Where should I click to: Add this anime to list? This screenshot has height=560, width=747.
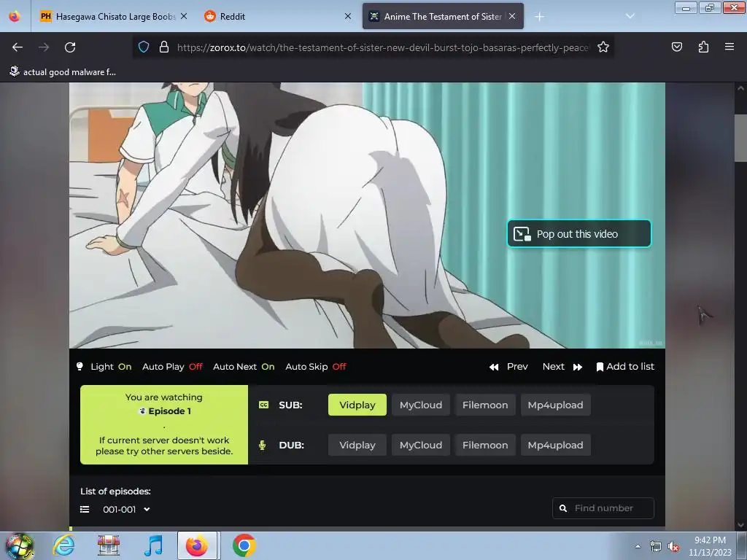(625, 367)
